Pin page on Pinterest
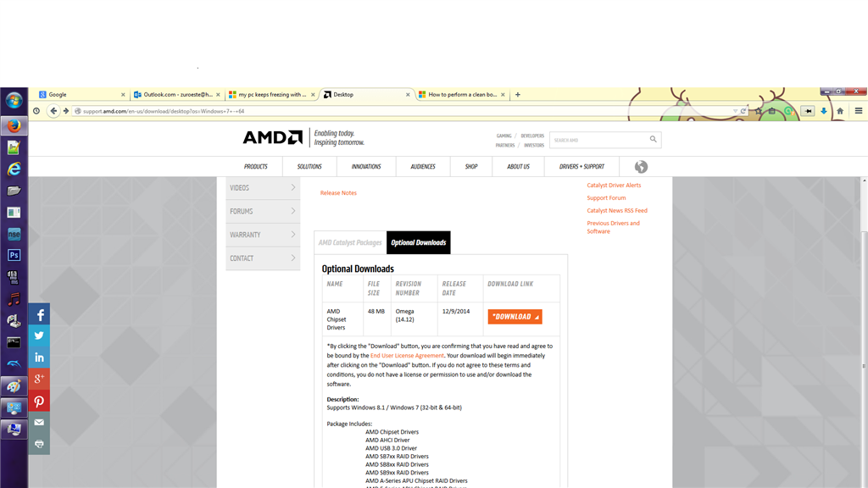868x488 pixels. coord(39,401)
